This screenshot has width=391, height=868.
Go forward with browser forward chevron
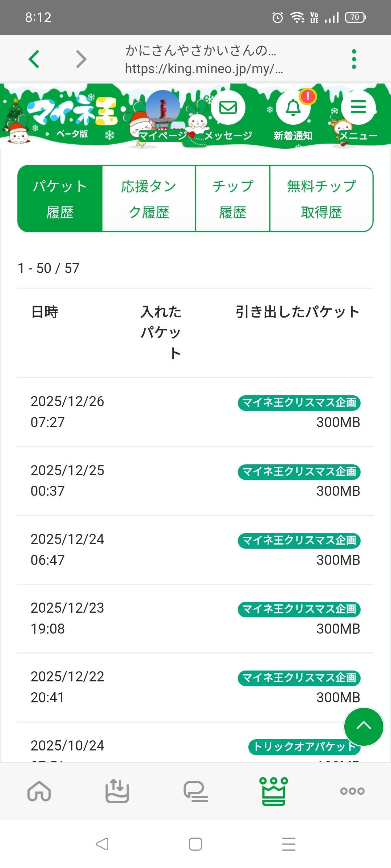(x=81, y=59)
